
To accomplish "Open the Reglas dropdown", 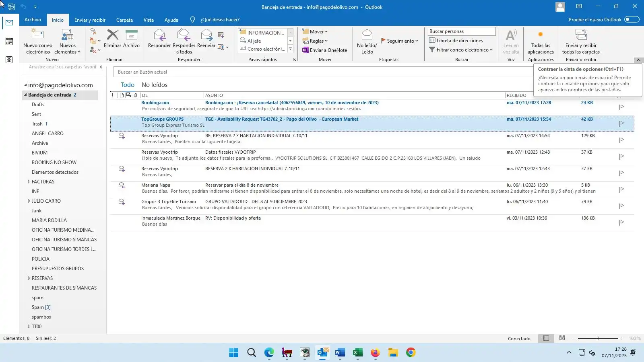I will pos(315,41).
